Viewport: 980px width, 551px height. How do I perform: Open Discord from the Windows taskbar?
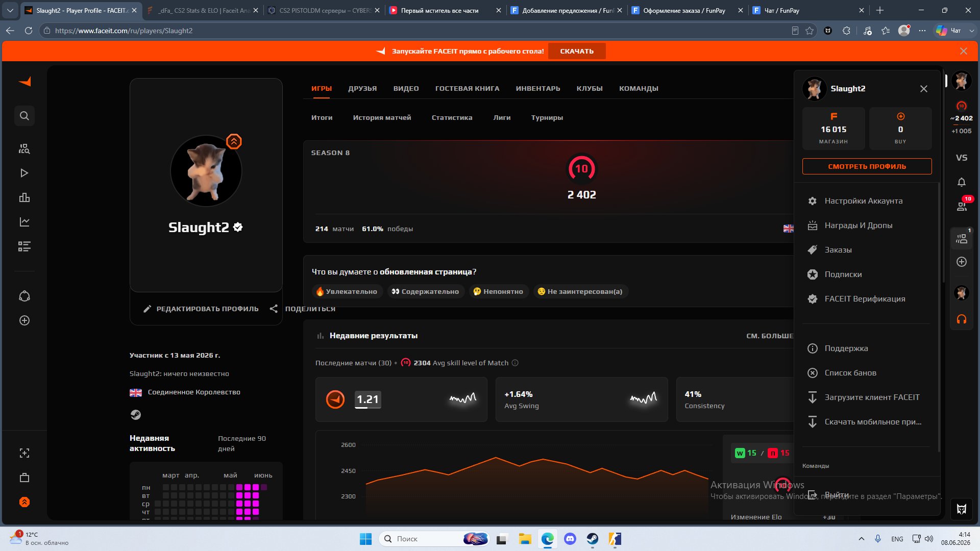(570, 539)
